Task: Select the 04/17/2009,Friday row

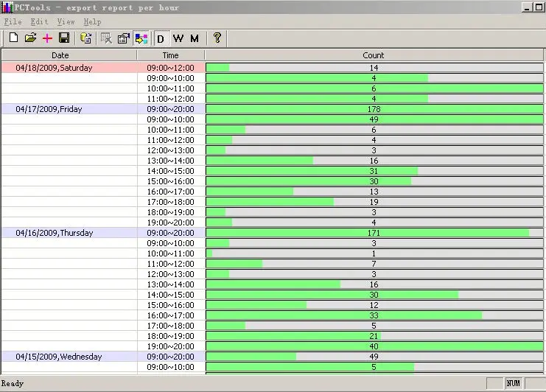Action: click(273, 109)
